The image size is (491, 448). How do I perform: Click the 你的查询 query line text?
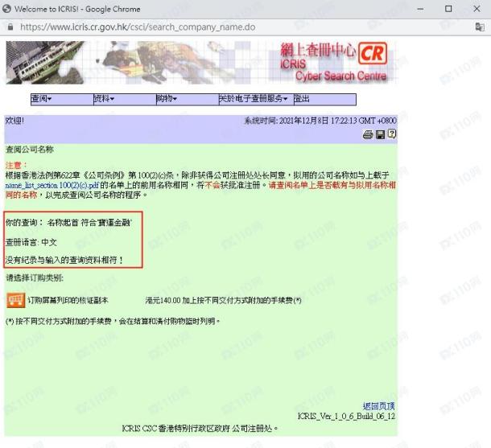(x=69, y=223)
